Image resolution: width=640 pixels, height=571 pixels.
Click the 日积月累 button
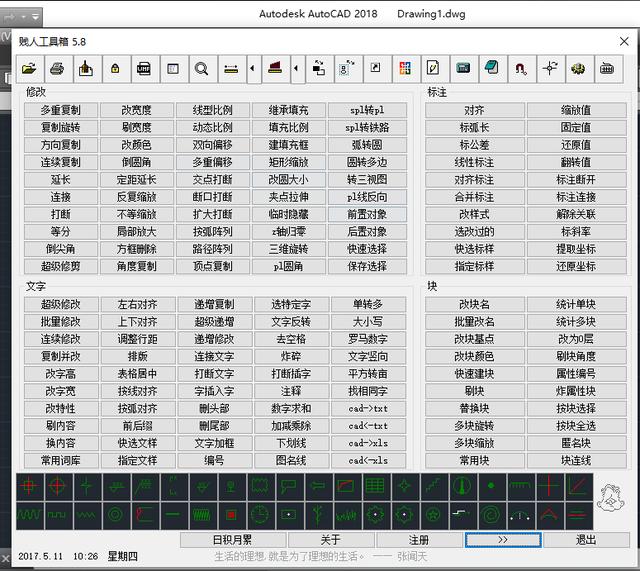[x=232, y=540]
